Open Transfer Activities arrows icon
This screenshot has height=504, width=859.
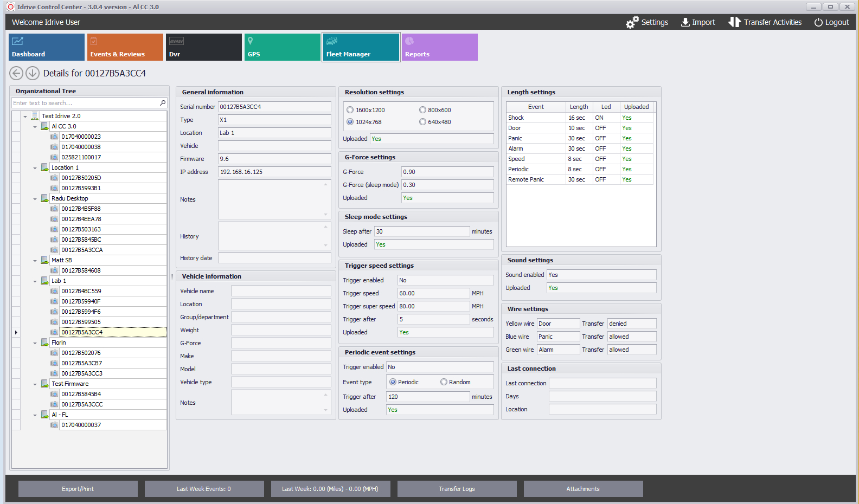pos(734,22)
